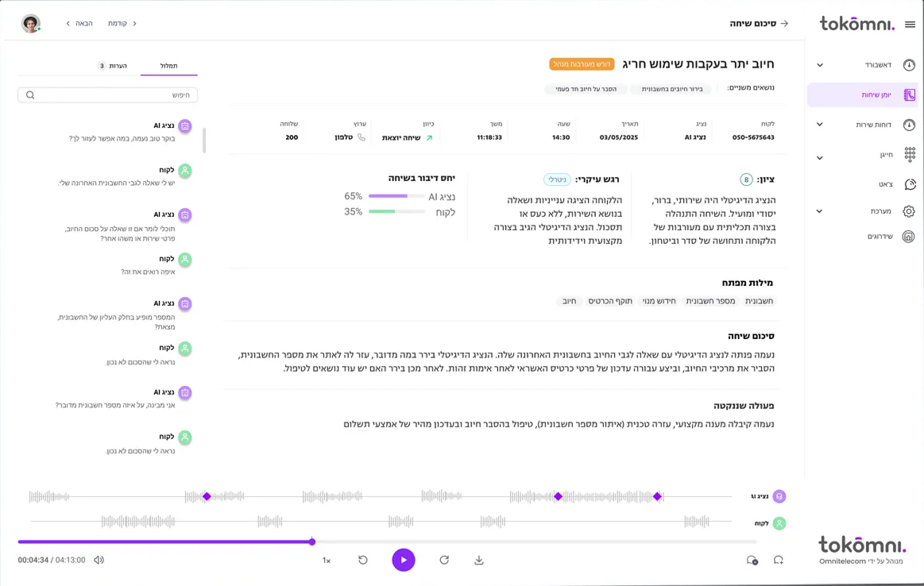The height and width of the screenshot is (586, 924).
Task: Download the call recording
Action: pos(479,561)
